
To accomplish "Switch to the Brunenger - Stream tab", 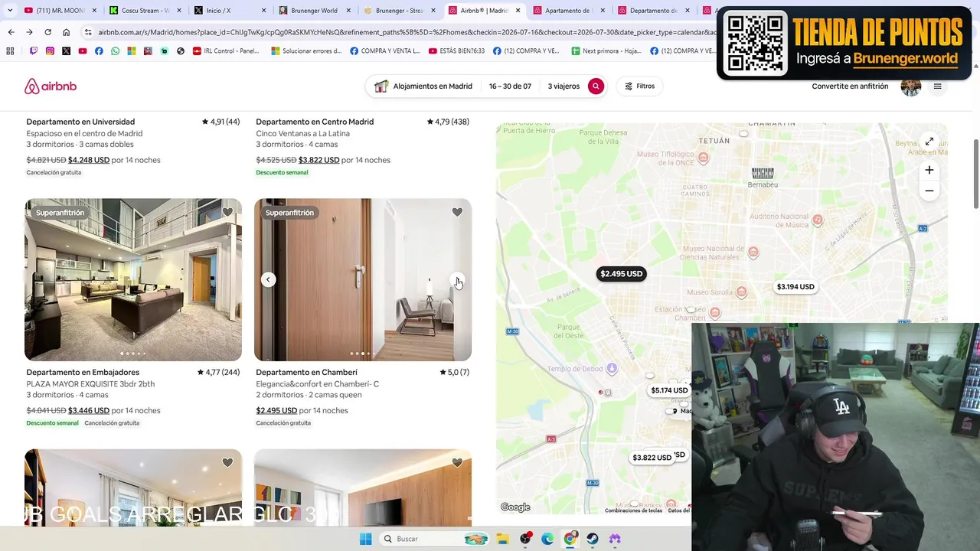I will point(398,11).
